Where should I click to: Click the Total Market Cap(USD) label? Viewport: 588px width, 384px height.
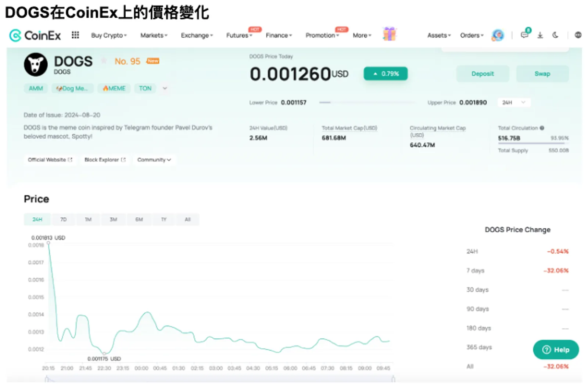pyautogui.click(x=349, y=128)
